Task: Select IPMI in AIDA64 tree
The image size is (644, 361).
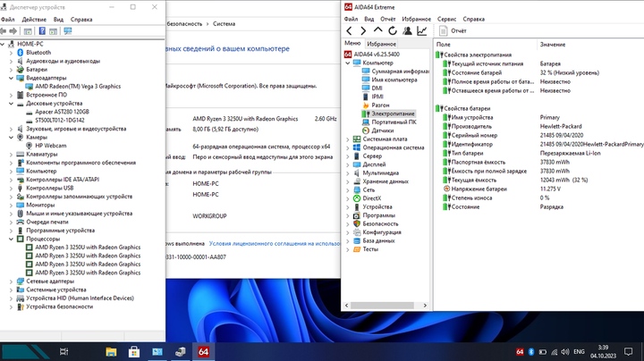Action: coord(373,97)
